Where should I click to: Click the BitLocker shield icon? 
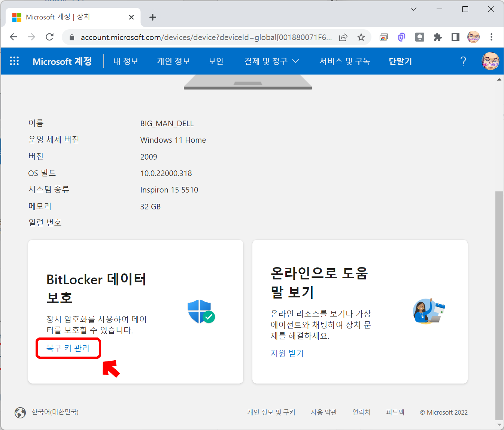[x=201, y=312]
